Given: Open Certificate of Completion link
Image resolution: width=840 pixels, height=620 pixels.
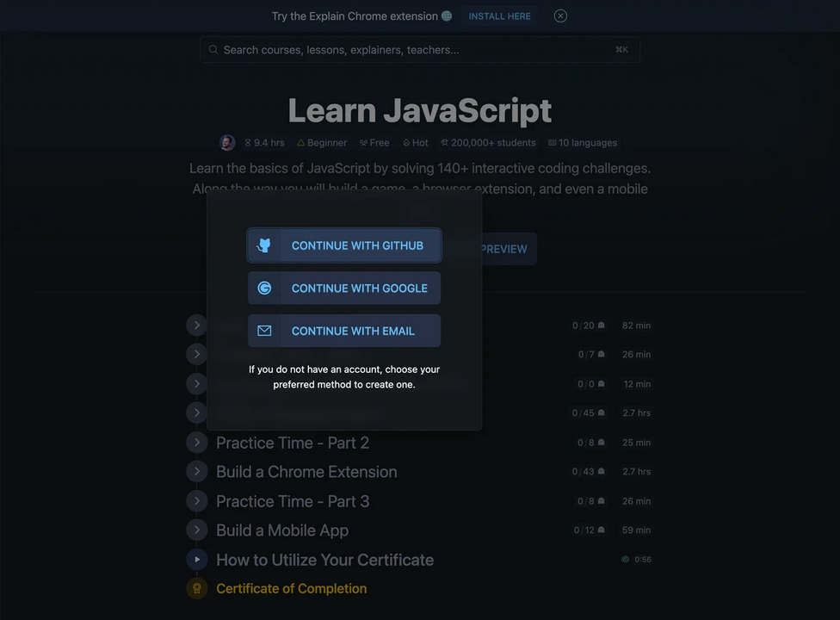Looking at the screenshot, I should [292, 588].
